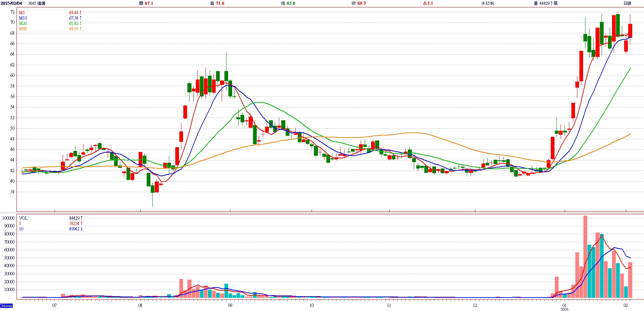
Task: Click the "100000" volume axis label
Action: pos(8,218)
